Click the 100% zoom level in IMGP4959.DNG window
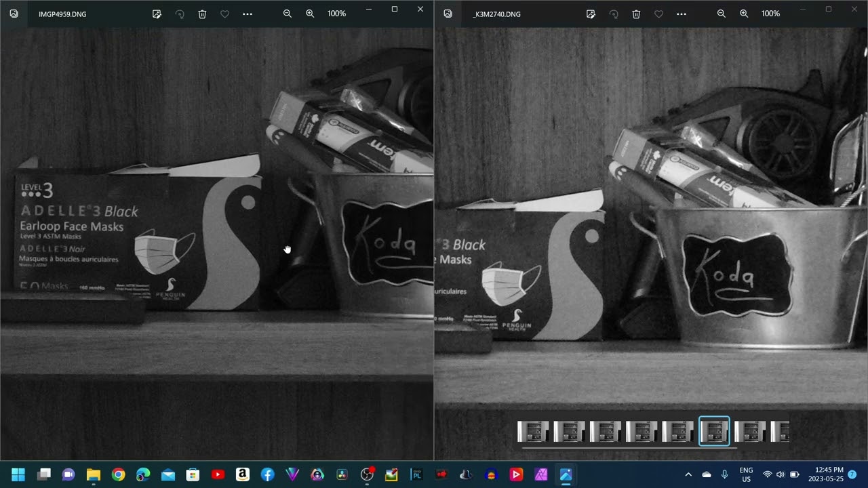Image resolution: width=868 pixels, height=488 pixels. coord(336,14)
